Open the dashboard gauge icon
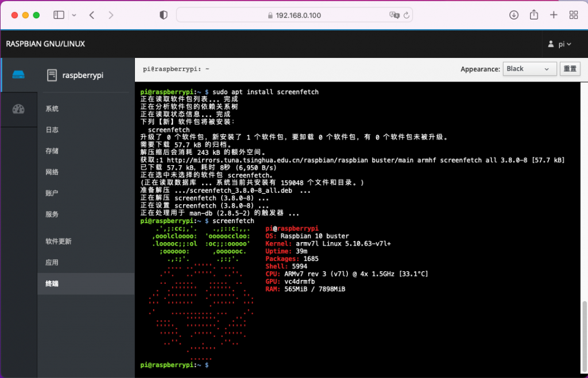 click(19, 109)
